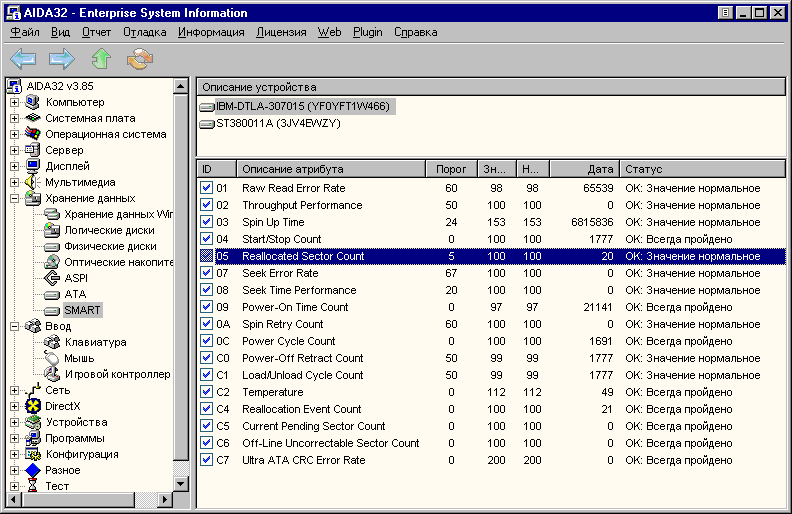This screenshot has width=792, height=514.
Task: Select the Дисплей monitor icon
Action: pos(32,166)
